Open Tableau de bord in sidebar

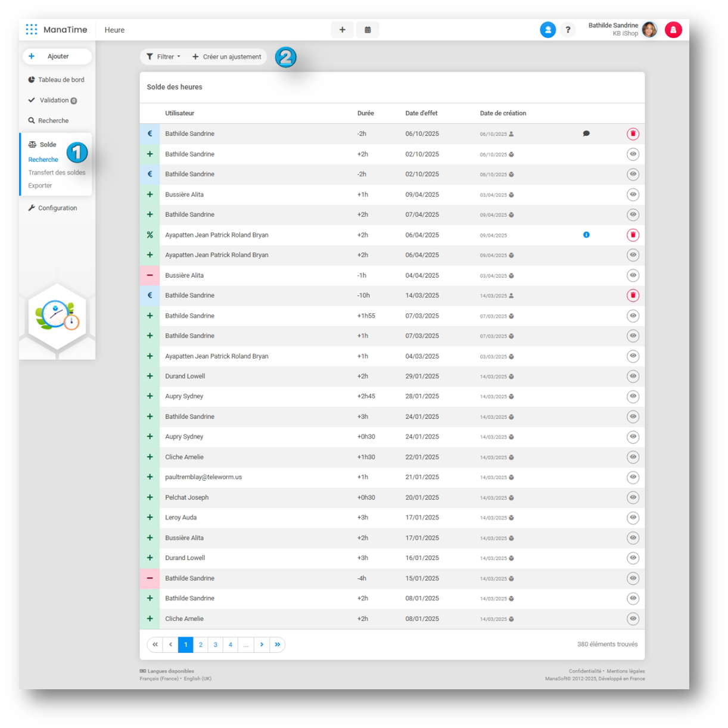pos(61,80)
